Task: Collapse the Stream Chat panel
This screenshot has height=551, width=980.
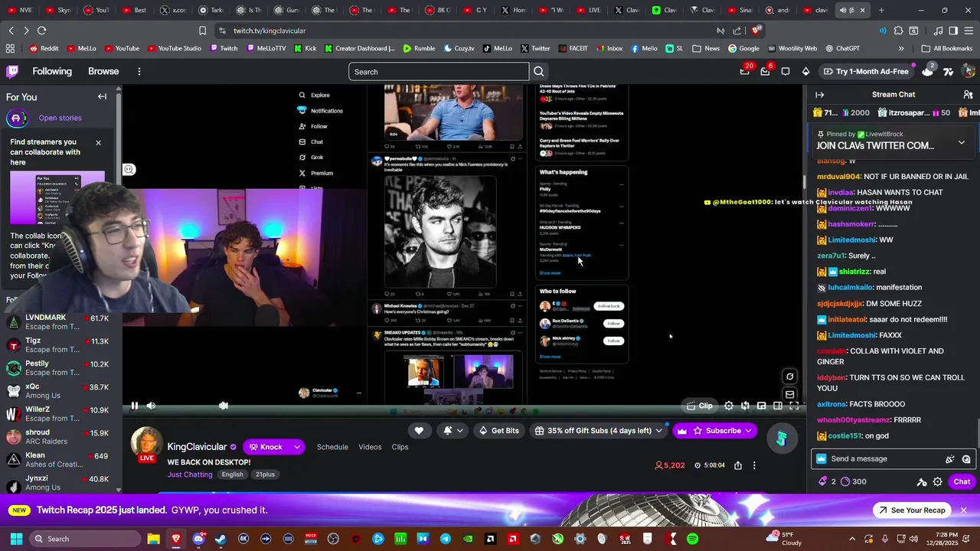Action: [820, 95]
